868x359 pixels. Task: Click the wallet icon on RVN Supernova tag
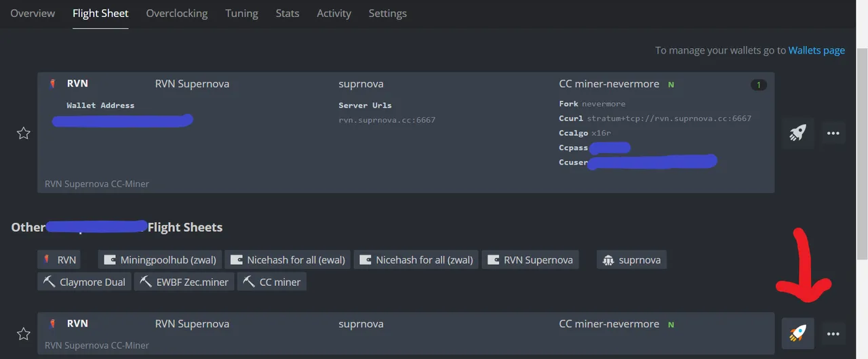pos(494,260)
